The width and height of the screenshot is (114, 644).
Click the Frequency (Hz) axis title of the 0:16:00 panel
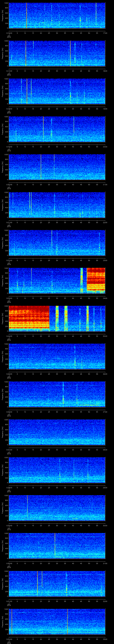(3, 16)
